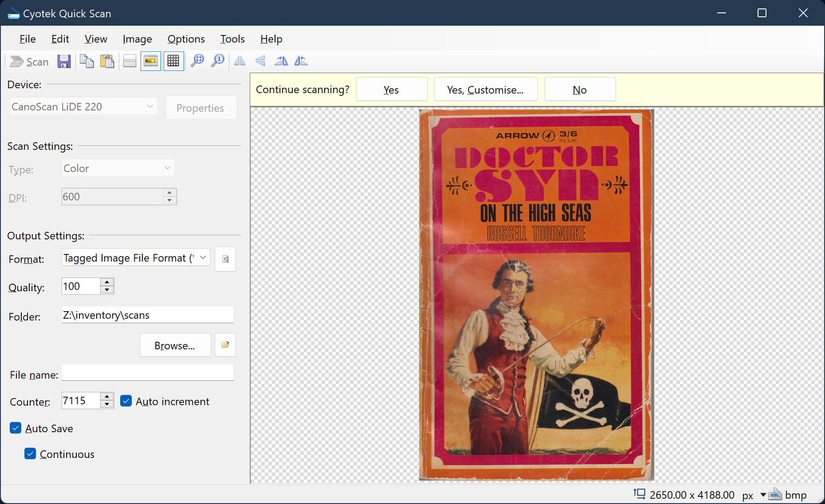Flip the image horizontally
Viewport: 825px width, 504px height.
pos(240,62)
